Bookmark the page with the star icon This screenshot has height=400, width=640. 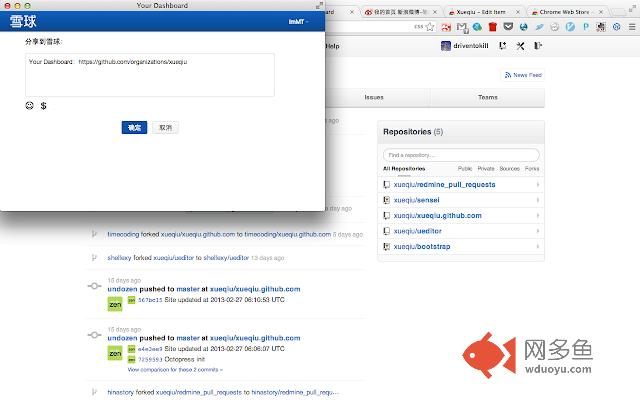point(430,27)
